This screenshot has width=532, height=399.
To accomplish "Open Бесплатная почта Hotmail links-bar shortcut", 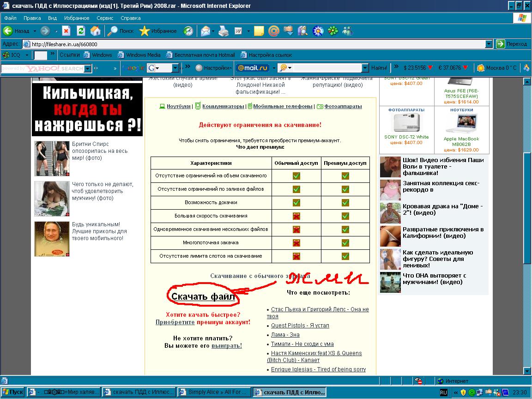I will [201, 55].
